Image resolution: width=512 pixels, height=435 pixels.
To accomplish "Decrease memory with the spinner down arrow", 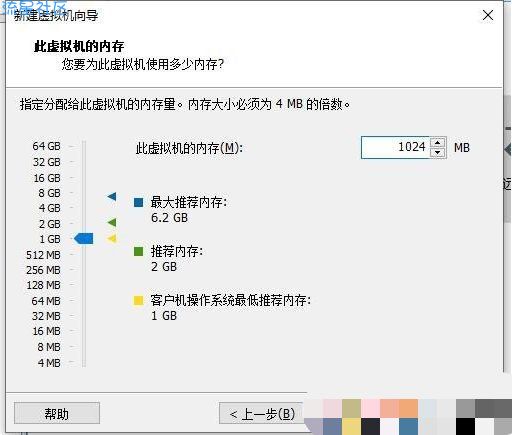I will [438, 153].
